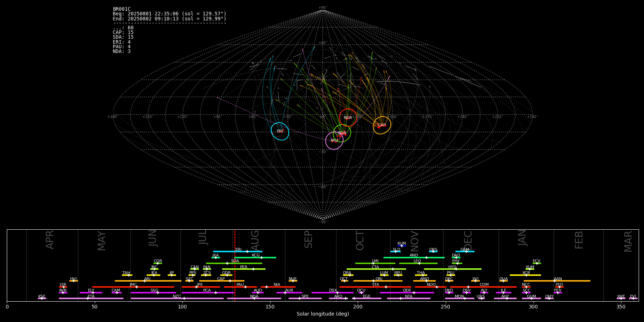Click the 'PAU: 4' legend entry
Viewport: 644px width, 322px height.
click(x=122, y=47)
